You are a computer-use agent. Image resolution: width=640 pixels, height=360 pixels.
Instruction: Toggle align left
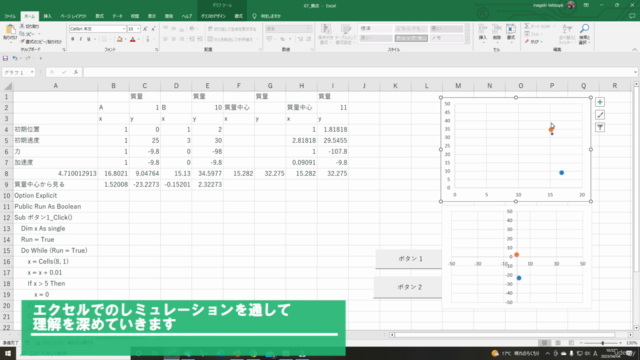[x=166, y=39]
